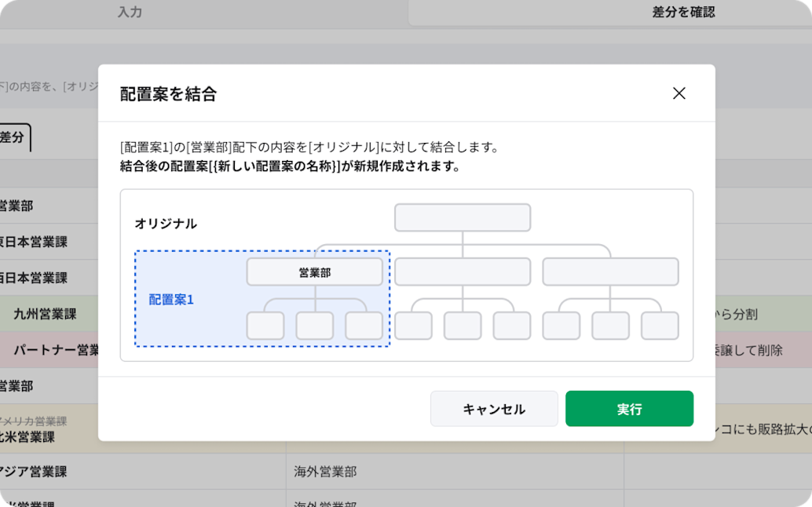Close the 配置案を結合 dialog with the × icon
The width and height of the screenshot is (812, 507).
(x=678, y=93)
